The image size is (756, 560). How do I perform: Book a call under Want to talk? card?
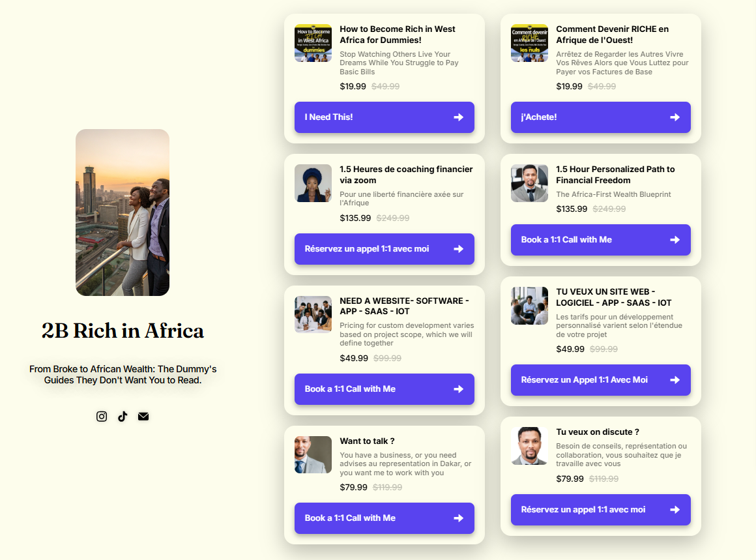click(385, 518)
